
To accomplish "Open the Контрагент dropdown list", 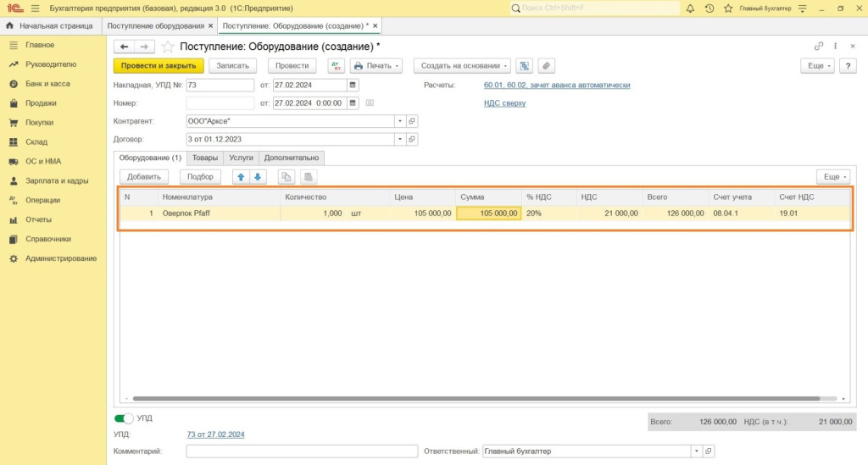I will pyautogui.click(x=399, y=120).
